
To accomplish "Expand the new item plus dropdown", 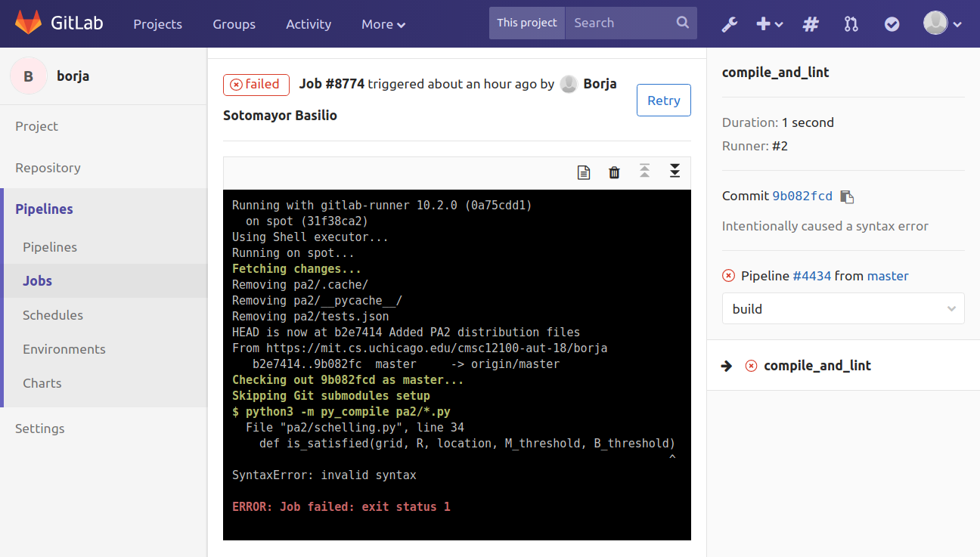I will click(x=769, y=24).
